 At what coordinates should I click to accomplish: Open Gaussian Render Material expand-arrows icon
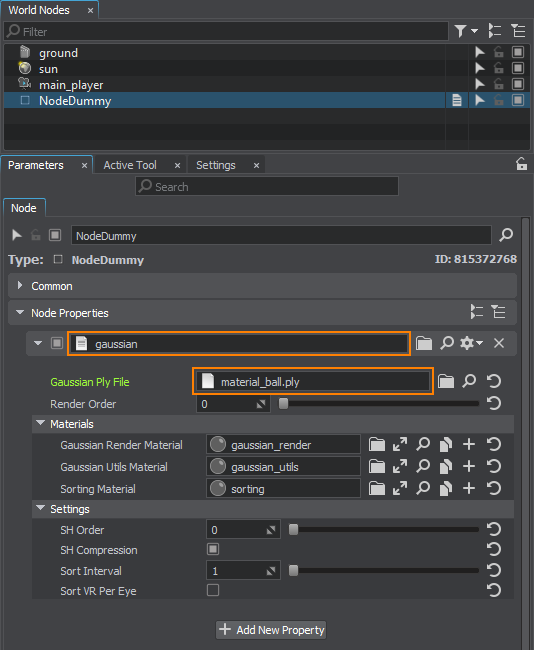coord(400,444)
